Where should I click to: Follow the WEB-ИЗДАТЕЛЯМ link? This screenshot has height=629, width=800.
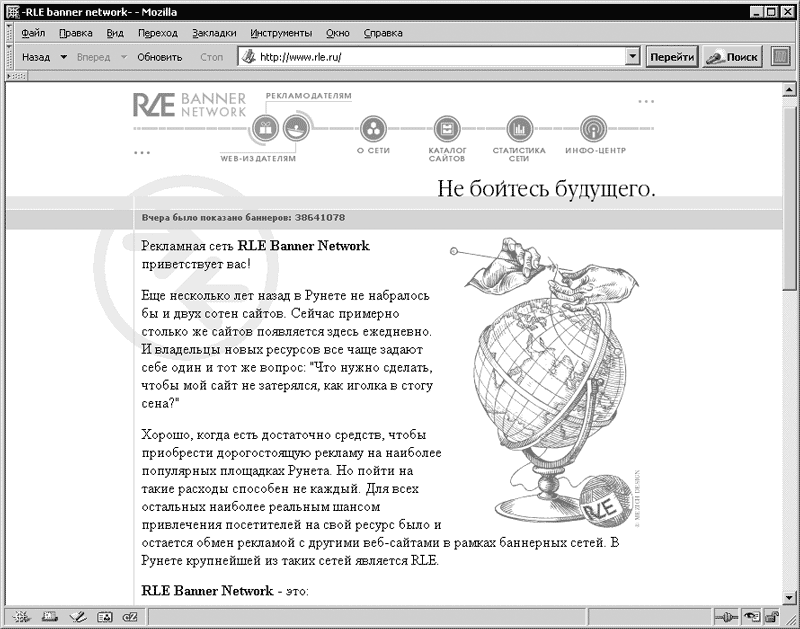pyautogui.click(x=258, y=159)
